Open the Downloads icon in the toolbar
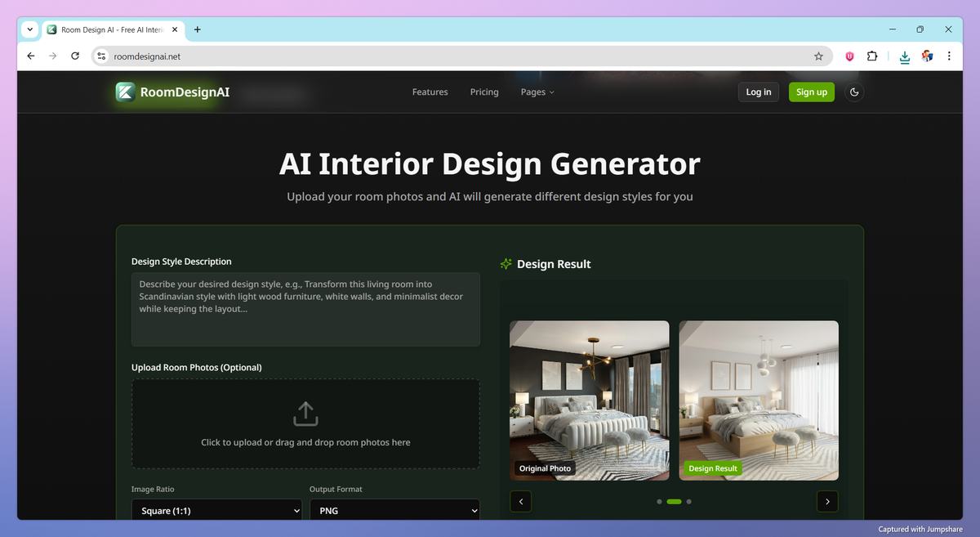Image resolution: width=980 pixels, height=537 pixels. coord(904,56)
